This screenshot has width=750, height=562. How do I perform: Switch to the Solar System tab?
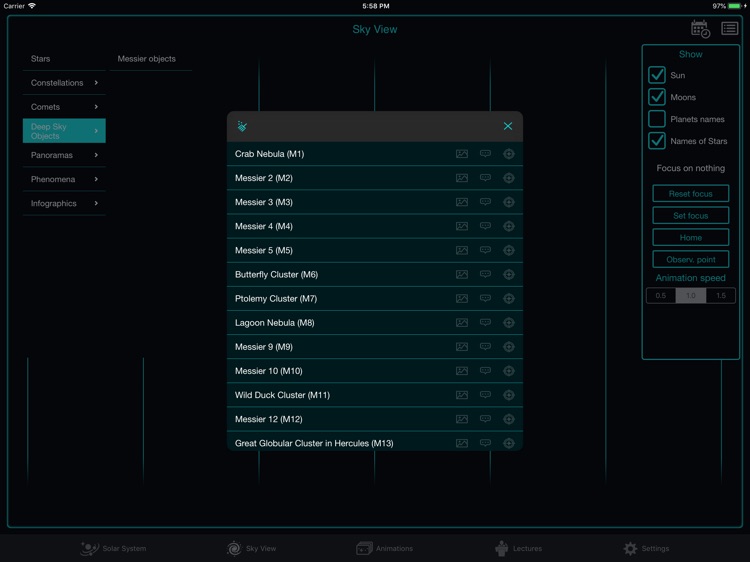point(113,548)
